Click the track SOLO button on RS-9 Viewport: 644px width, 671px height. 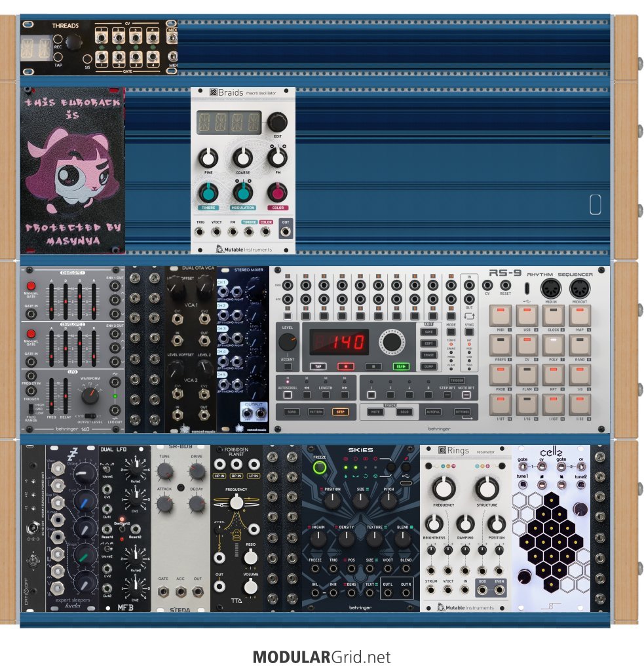pyautogui.click(x=404, y=412)
